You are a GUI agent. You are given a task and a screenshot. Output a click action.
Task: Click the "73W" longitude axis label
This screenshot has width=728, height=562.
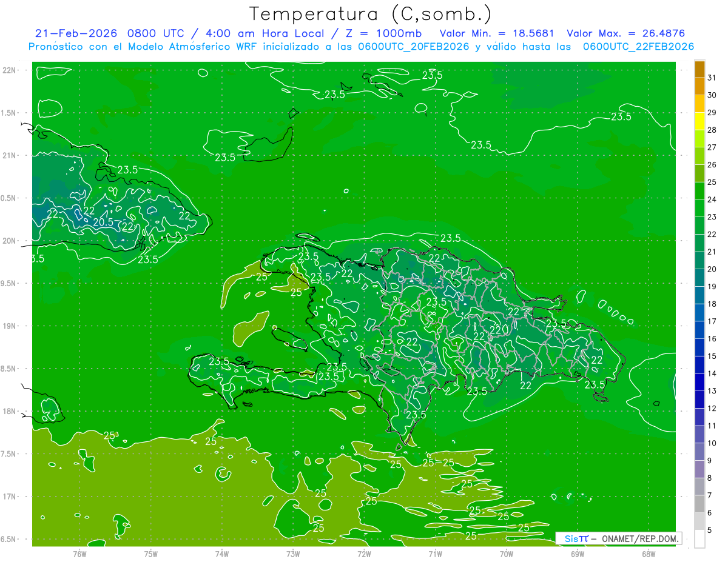pyautogui.click(x=293, y=554)
